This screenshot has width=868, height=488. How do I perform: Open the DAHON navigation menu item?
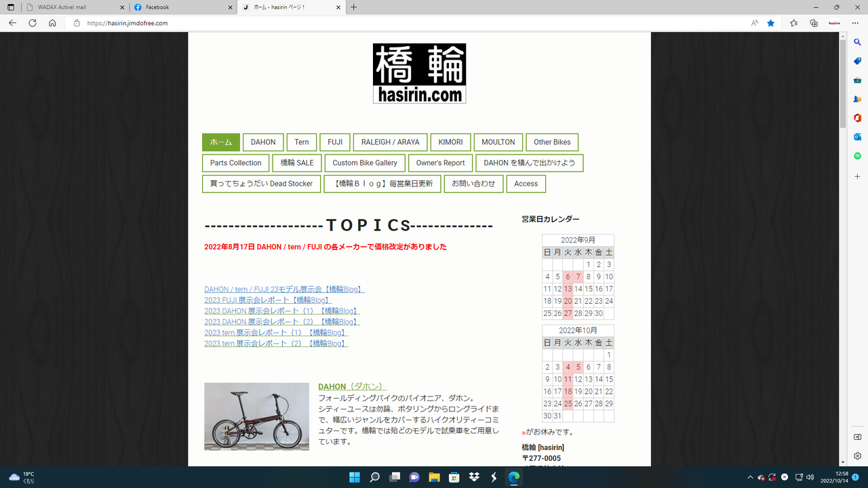coord(263,142)
